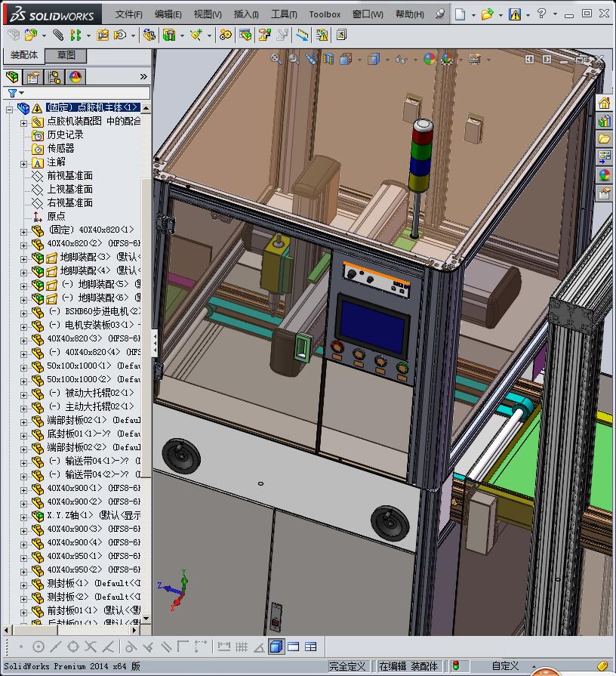
Task: Open File Explorer folder icon in task pane
Action: pyautogui.click(x=605, y=139)
